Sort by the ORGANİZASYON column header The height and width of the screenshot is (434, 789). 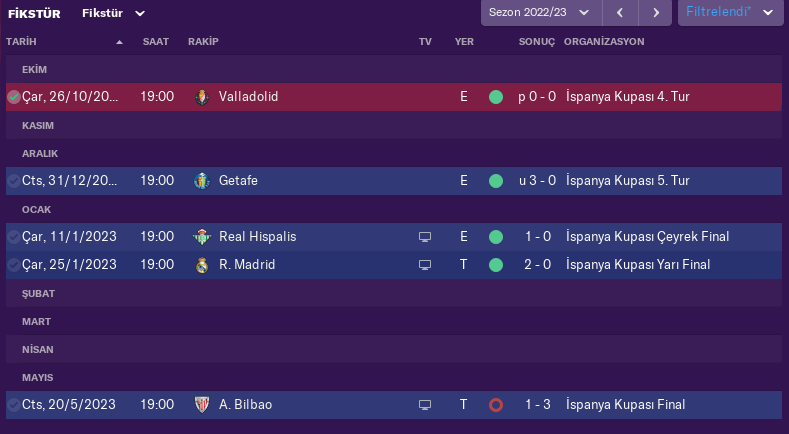[x=604, y=42]
